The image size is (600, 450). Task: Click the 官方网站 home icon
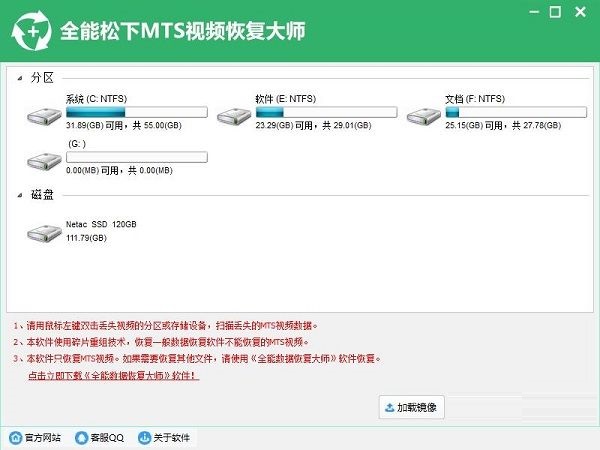pos(16,437)
